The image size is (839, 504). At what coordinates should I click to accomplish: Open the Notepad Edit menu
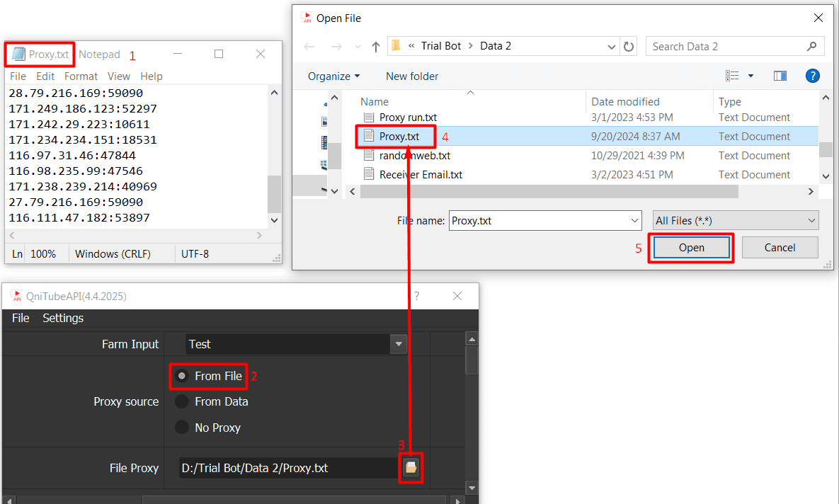pyautogui.click(x=45, y=76)
